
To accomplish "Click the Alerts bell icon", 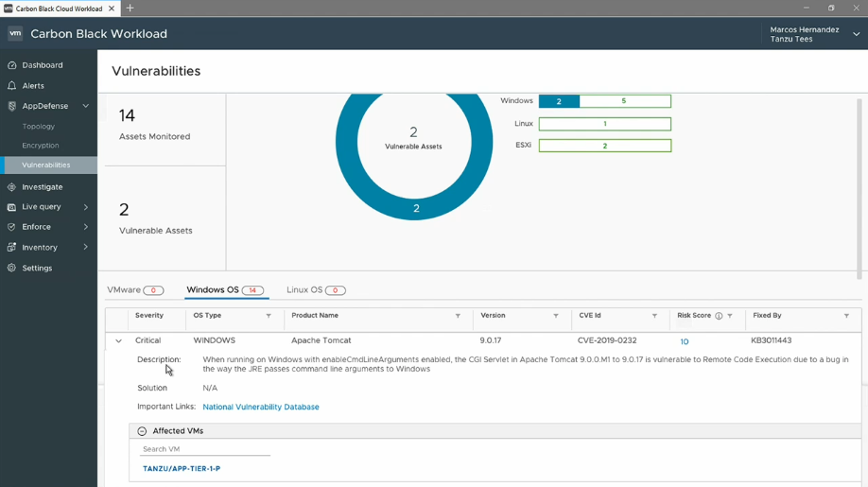I will pyautogui.click(x=11, y=86).
